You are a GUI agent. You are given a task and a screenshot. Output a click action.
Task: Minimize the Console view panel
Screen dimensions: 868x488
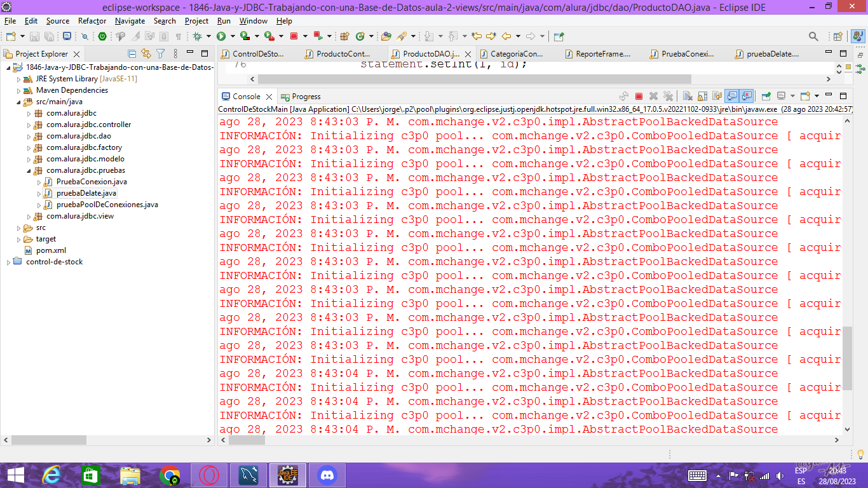pyautogui.click(x=829, y=96)
